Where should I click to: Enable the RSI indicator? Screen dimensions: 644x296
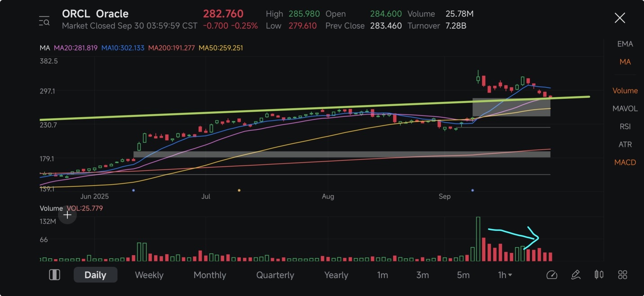(625, 127)
